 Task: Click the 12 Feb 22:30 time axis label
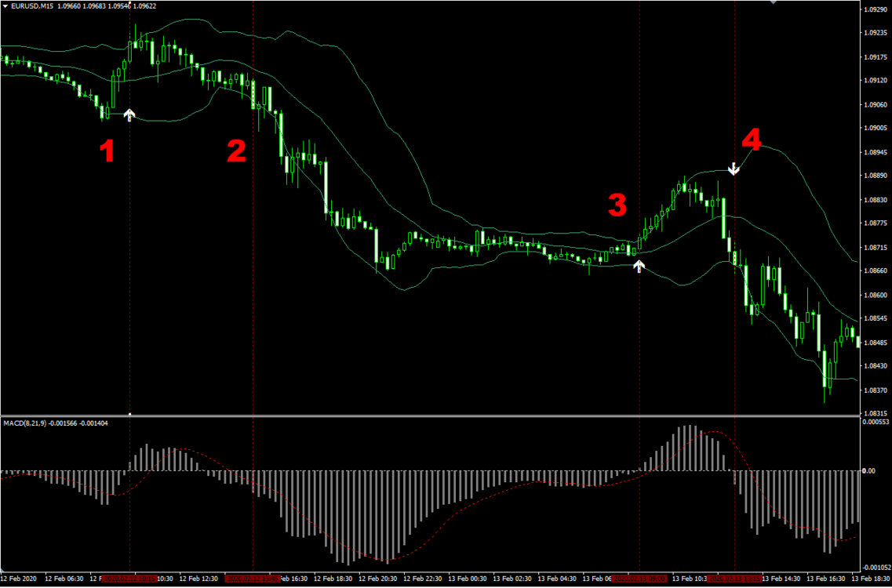click(423, 579)
